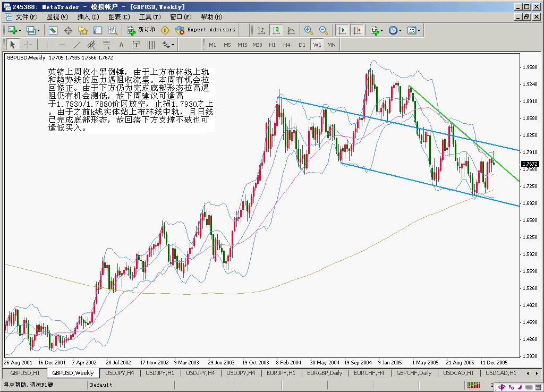544x392 pixels.
Task: Open the 文件(F) menu
Action: tap(27, 17)
